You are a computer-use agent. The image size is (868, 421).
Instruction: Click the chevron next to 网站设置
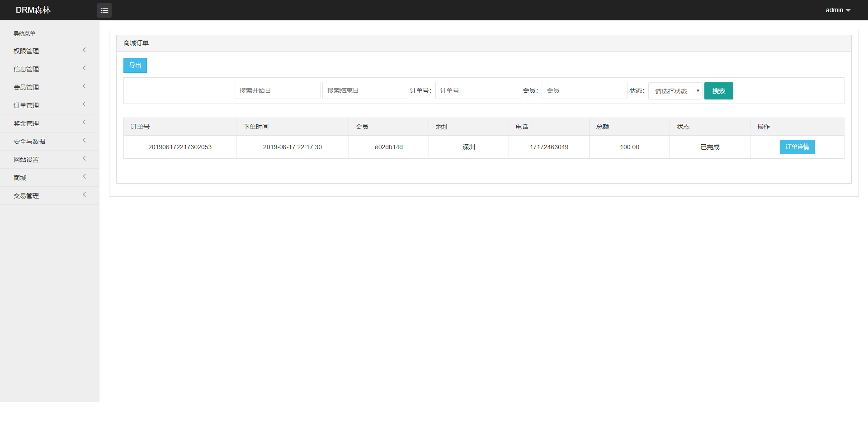[x=84, y=159]
